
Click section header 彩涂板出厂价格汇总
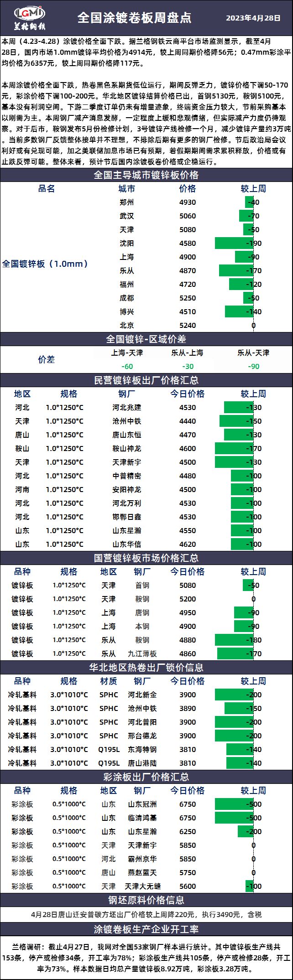click(x=146, y=777)
